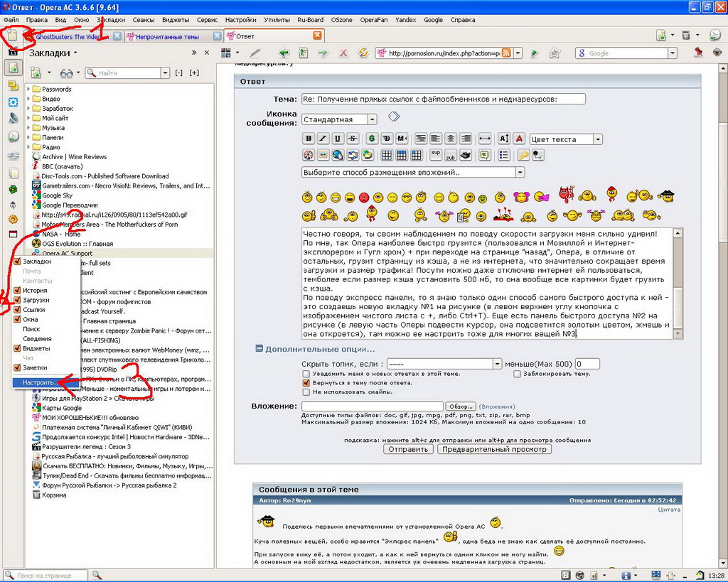
Task: Open the 'Иконка сообщения' Стандартная dropdown
Action: pos(339,119)
